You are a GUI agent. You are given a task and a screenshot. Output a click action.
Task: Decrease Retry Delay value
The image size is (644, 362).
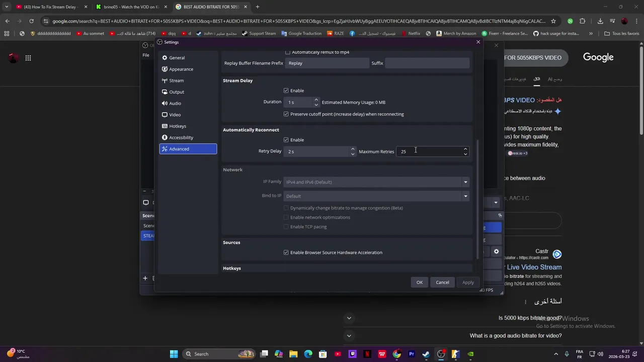353,154
